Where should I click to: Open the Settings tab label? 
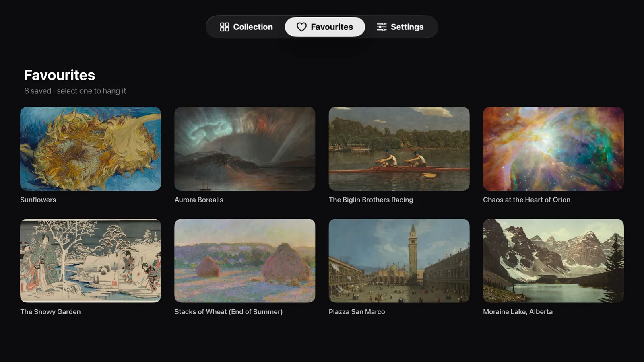tap(407, 27)
